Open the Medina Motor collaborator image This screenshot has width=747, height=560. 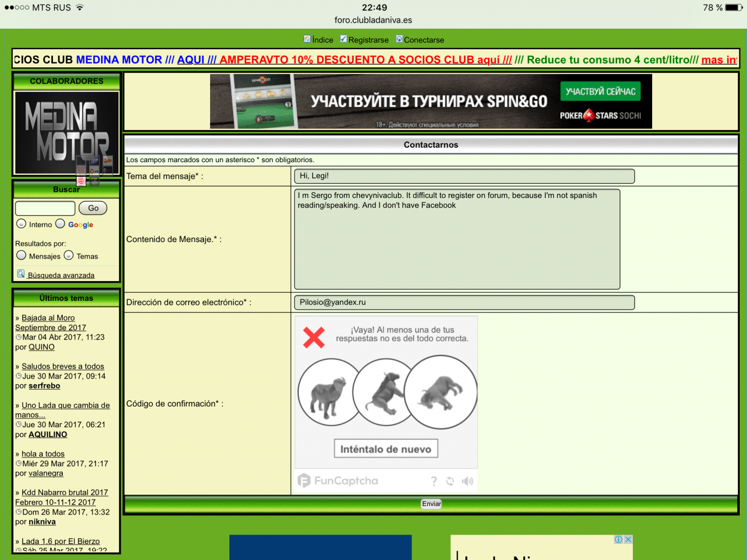click(66, 133)
